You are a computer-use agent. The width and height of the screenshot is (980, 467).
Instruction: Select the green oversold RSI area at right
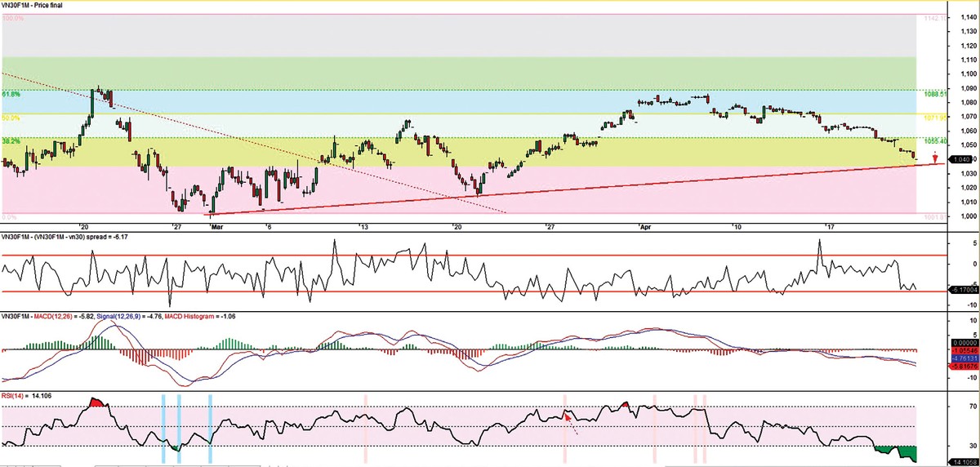pos(898,451)
